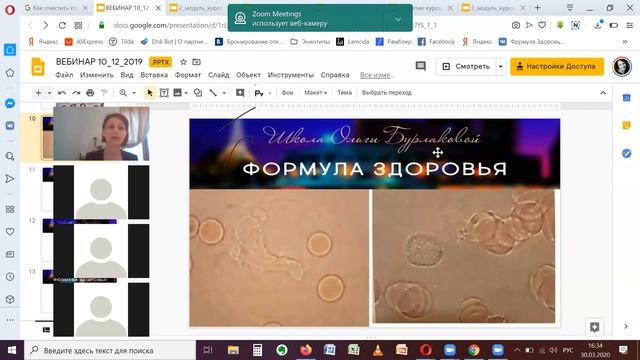Open the Файл menu
Viewport: 640px width, 360px height.
pyautogui.click(x=64, y=75)
